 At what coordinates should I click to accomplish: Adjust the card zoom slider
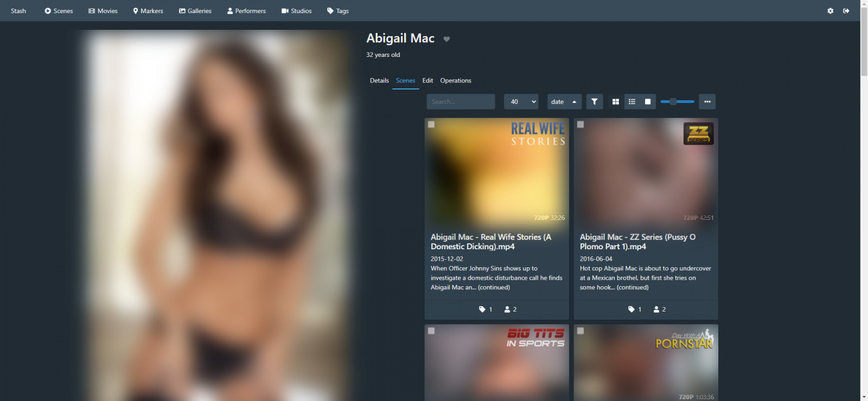[677, 102]
